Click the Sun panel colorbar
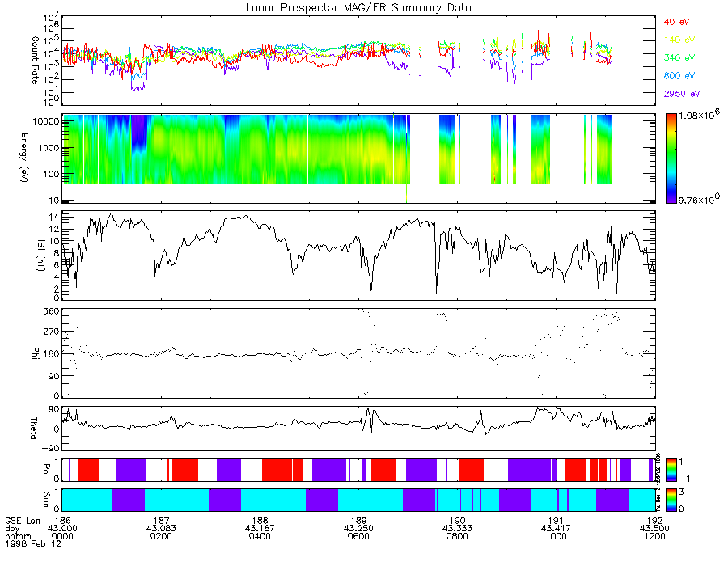This screenshot has width=728, height=566. point(671,500)
